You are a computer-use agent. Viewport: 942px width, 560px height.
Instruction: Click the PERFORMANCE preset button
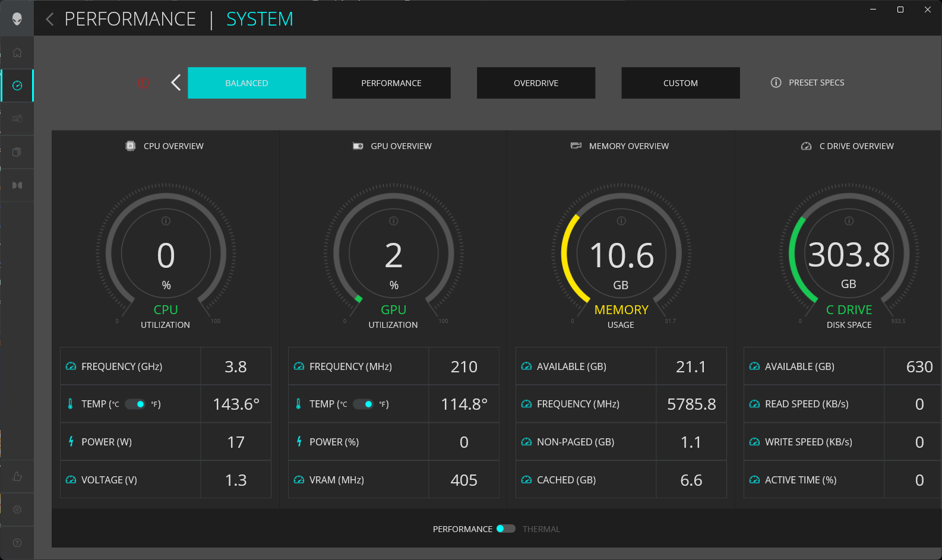click(x=391, y=83)
